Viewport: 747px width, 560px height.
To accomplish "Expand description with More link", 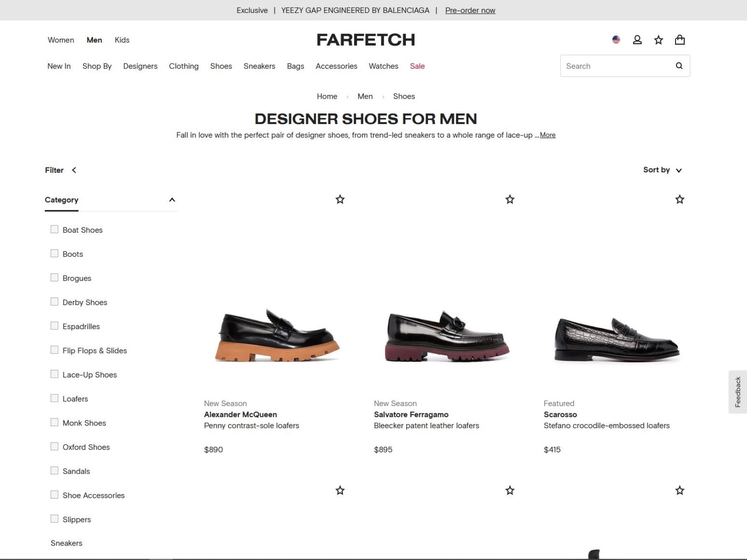I will 547,135.
